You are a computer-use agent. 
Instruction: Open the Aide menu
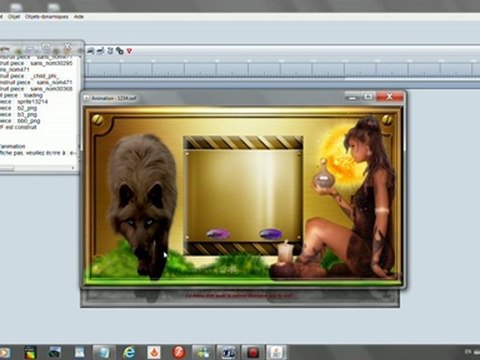79,16
